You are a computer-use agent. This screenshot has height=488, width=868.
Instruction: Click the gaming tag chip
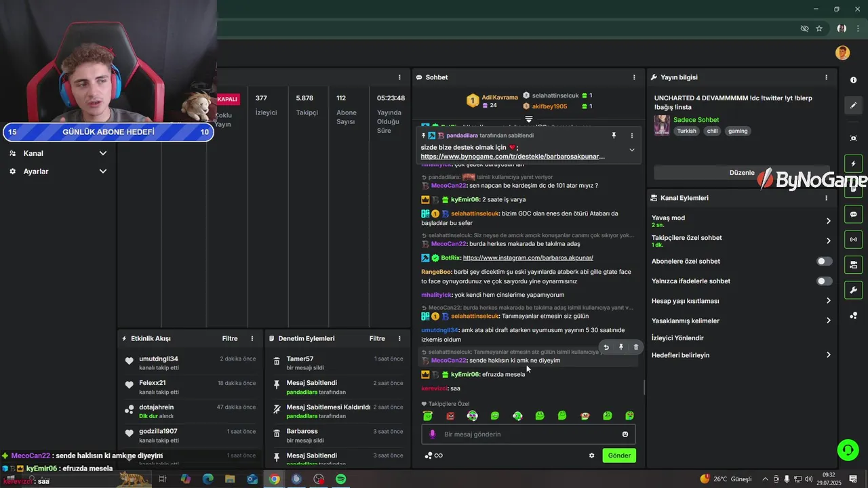pyautogui.click(x=738, y=131)
